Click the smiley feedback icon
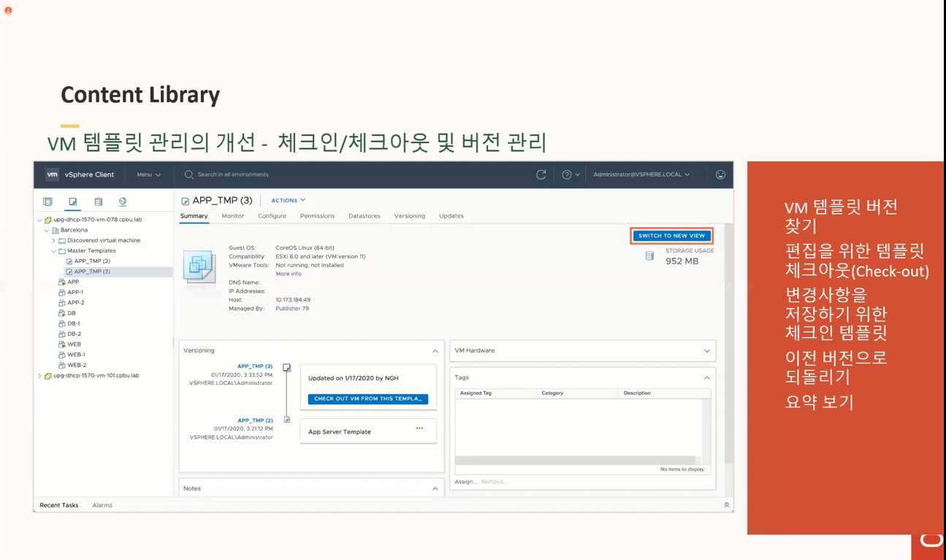The height and width of the screenshot is (560, 946). (x=720, y=174)
